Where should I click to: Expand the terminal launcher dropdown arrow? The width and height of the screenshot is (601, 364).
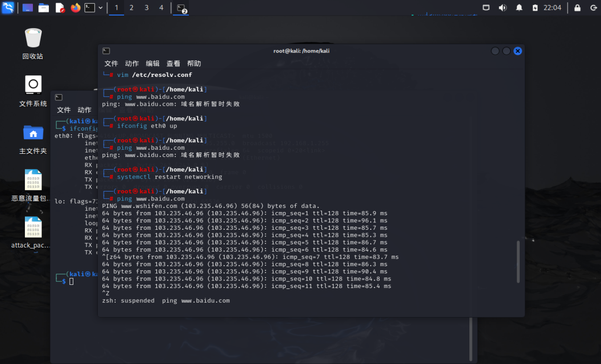pos(100,8)
